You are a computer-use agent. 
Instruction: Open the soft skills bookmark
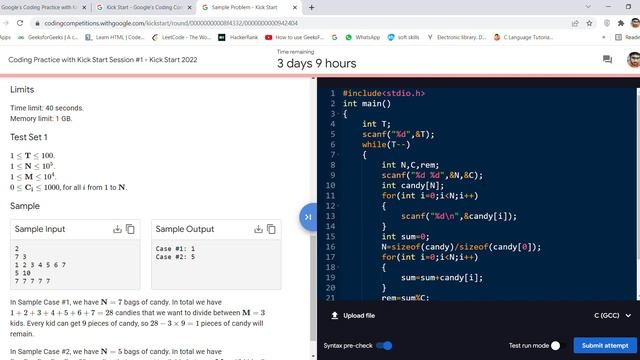[x=403, y=37]
